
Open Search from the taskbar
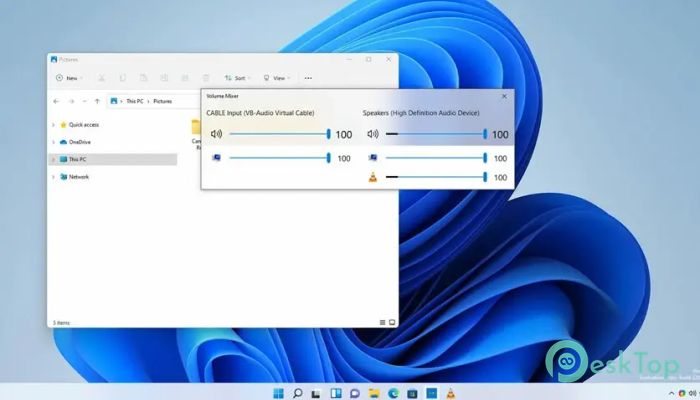click(x=297, y=392)
